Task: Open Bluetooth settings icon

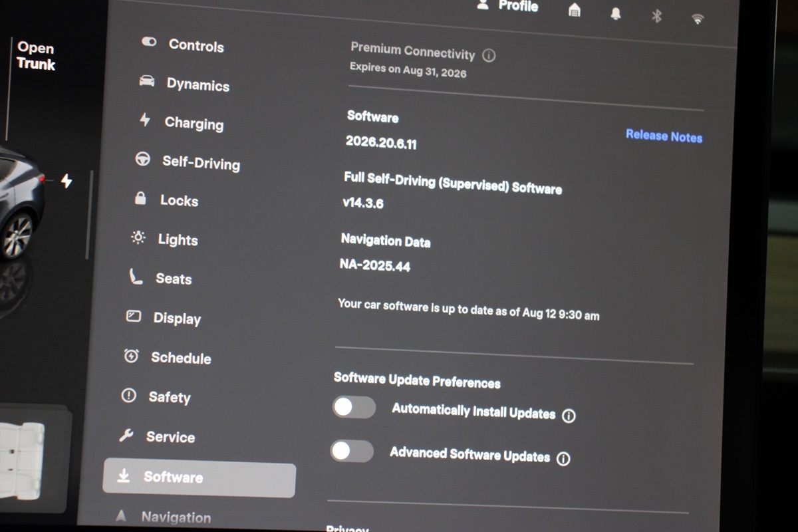Action: point(656,15)
